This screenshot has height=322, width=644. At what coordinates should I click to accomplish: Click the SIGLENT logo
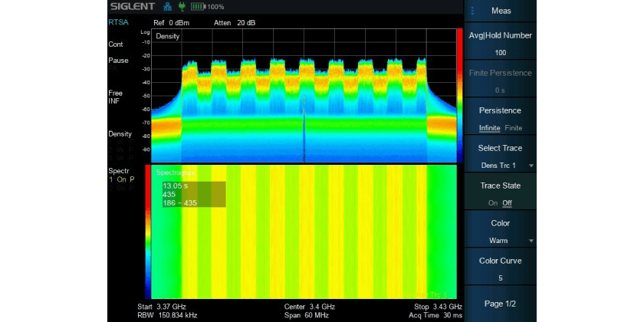[x=133, y=7]
